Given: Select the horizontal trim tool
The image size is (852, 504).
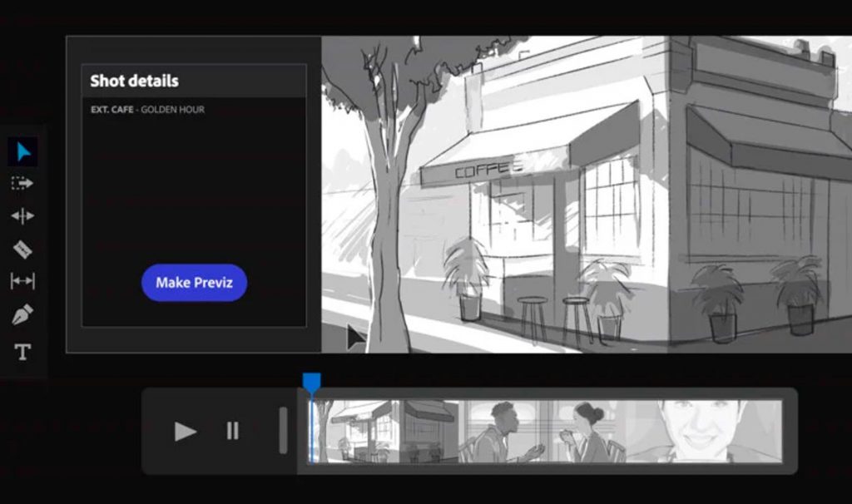Looking at the screenshot, I should pyautogui.click(x=22, y=216).
